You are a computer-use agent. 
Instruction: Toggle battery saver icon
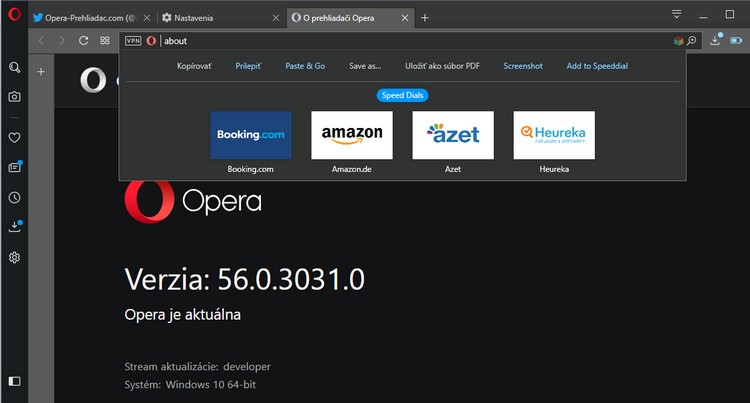point(736,41)
